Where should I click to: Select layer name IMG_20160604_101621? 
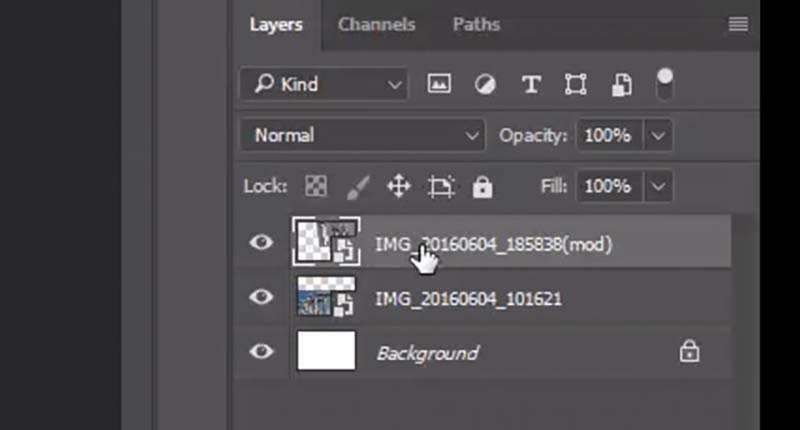coord(468,299)
